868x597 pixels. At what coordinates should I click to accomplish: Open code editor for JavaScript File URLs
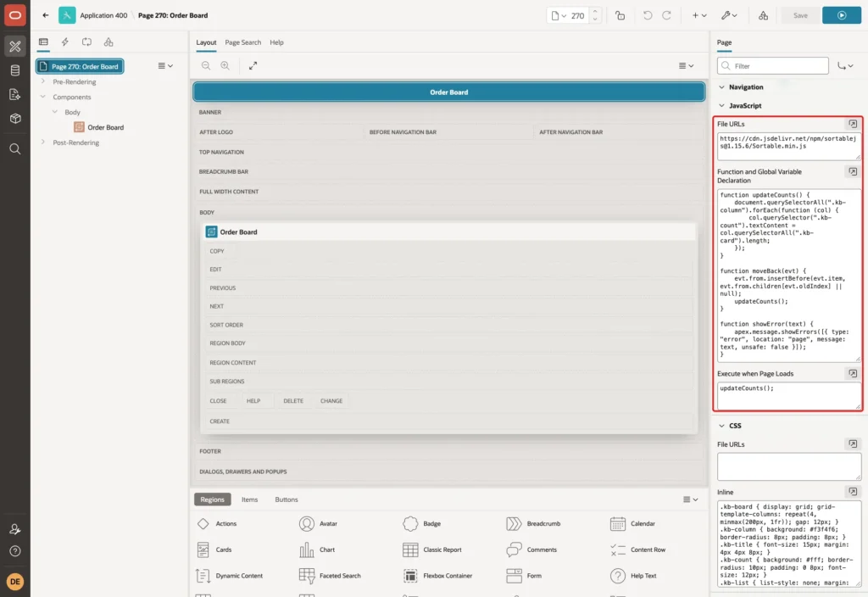coord(853,124)
